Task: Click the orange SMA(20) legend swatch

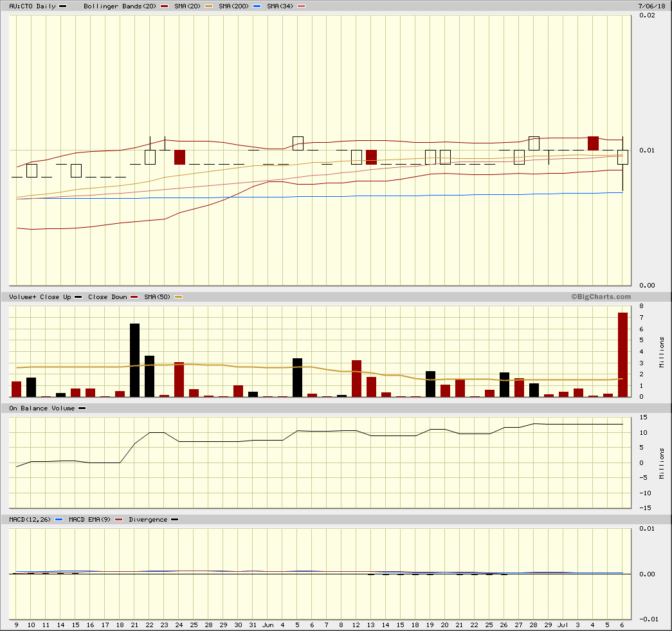Action: 208,6
